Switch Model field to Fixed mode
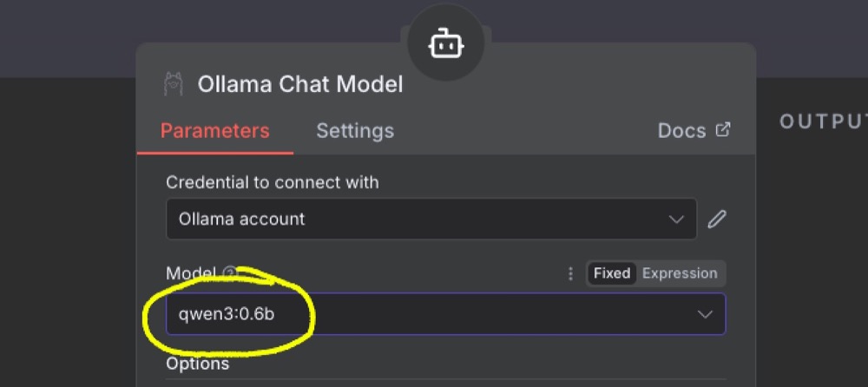 click(611, 273)
